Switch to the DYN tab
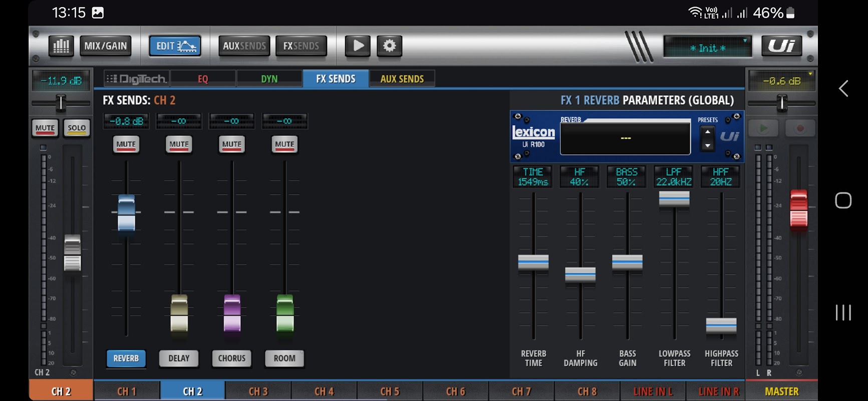The height and width of the screenshot is (401, 868). click(x=269, y=79)
